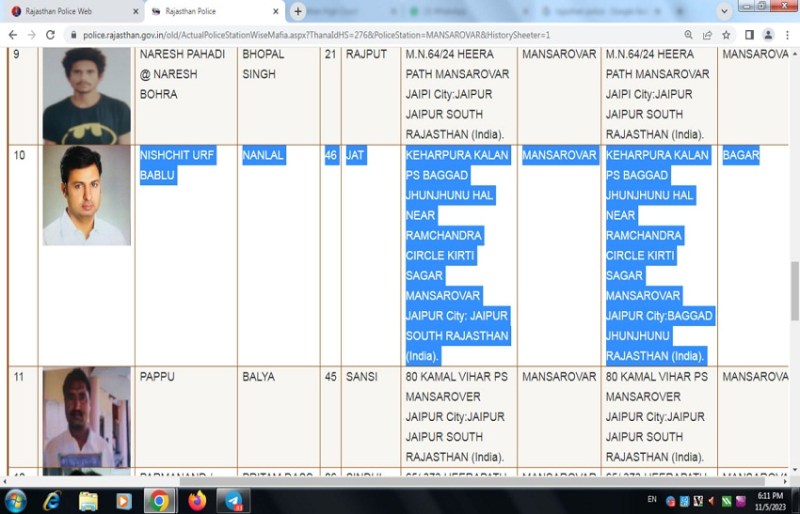Bookmark this page with star icon
This screenshot has width=800, height=514.
point(727,34)
